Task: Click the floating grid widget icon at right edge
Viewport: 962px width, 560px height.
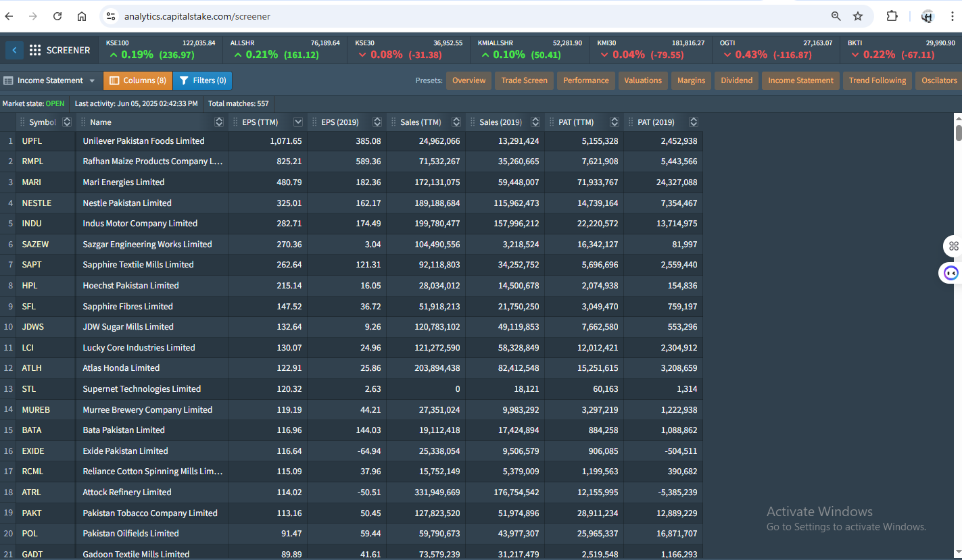Action: 953,246
